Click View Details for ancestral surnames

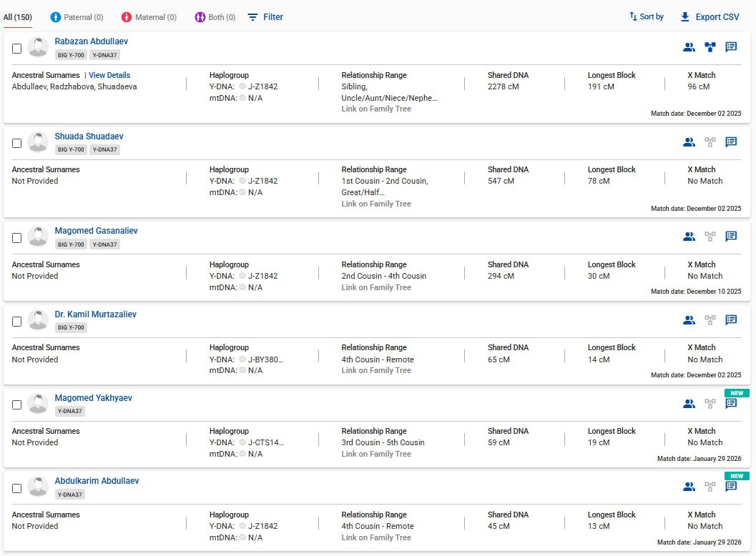pyautogui.click(x=109, y=75)
